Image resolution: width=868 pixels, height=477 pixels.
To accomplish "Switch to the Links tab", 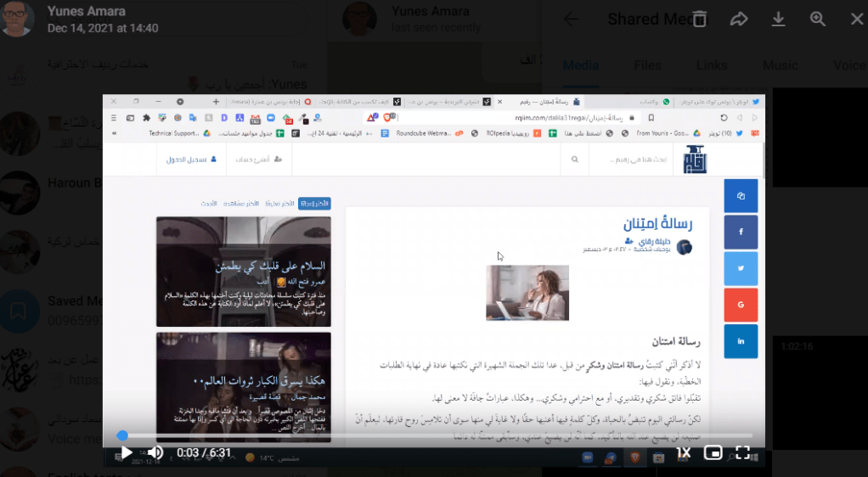I will pos(712,65).
